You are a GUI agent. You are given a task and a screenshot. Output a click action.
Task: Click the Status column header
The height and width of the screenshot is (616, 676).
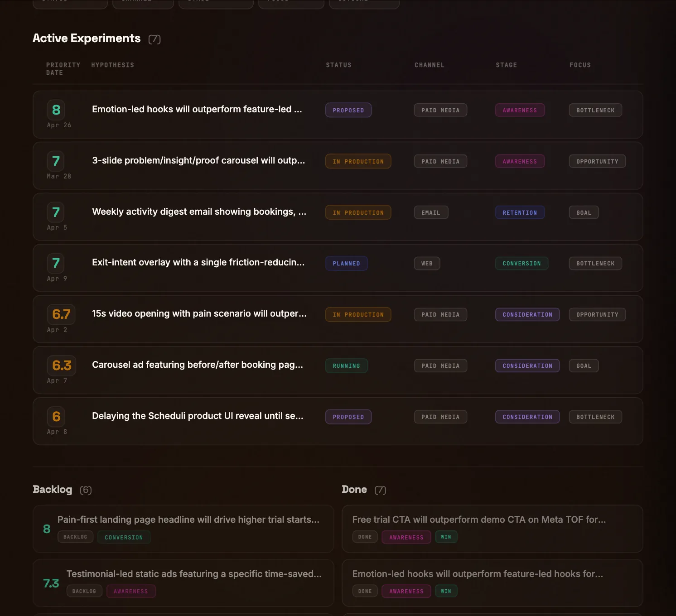click(x=338, y=65)
